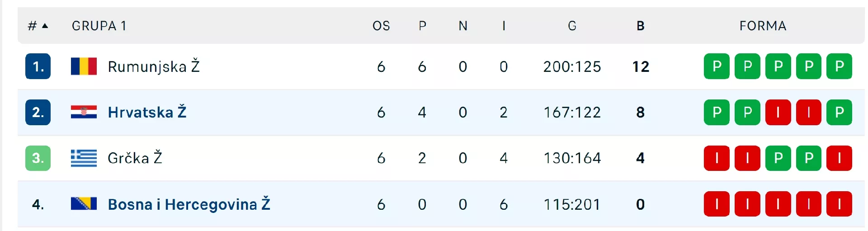Click Hrvatska's first red I form badge
This screenshot has height=231, width=868.
778,112
